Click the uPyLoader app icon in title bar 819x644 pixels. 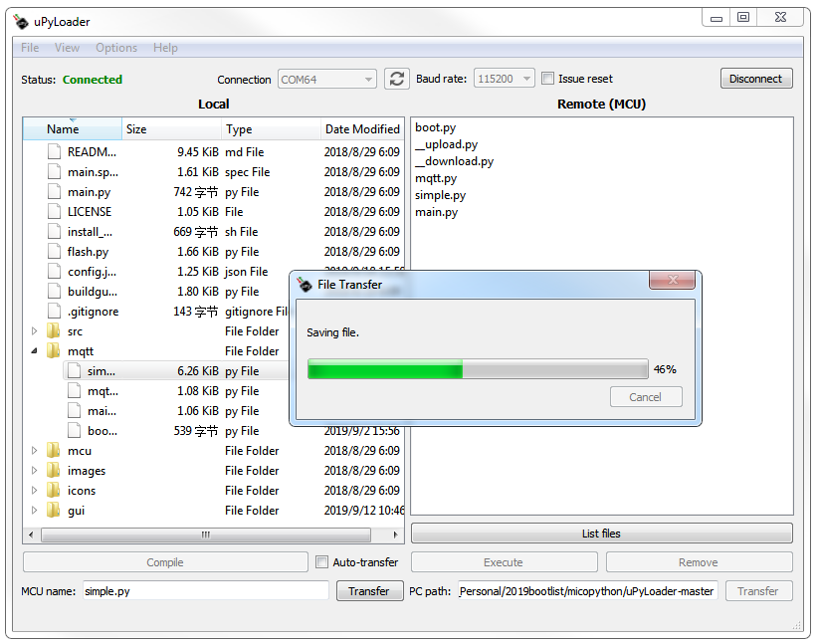[22, 22]
